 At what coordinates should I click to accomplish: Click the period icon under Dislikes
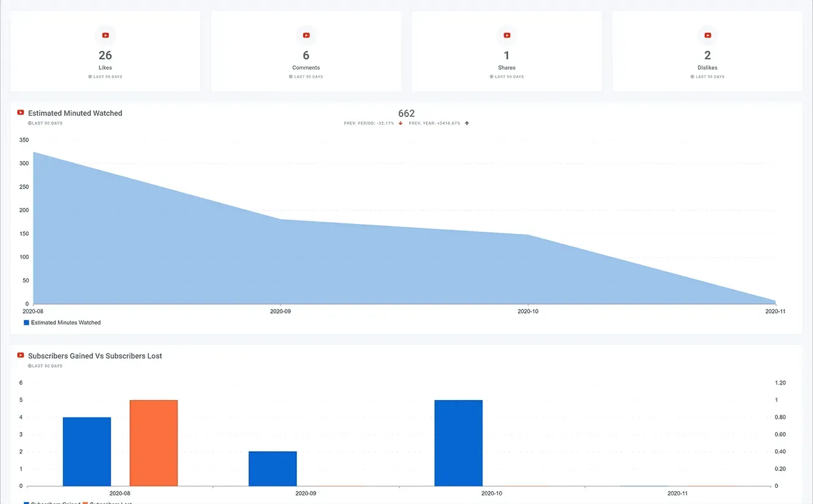[692, 77]
